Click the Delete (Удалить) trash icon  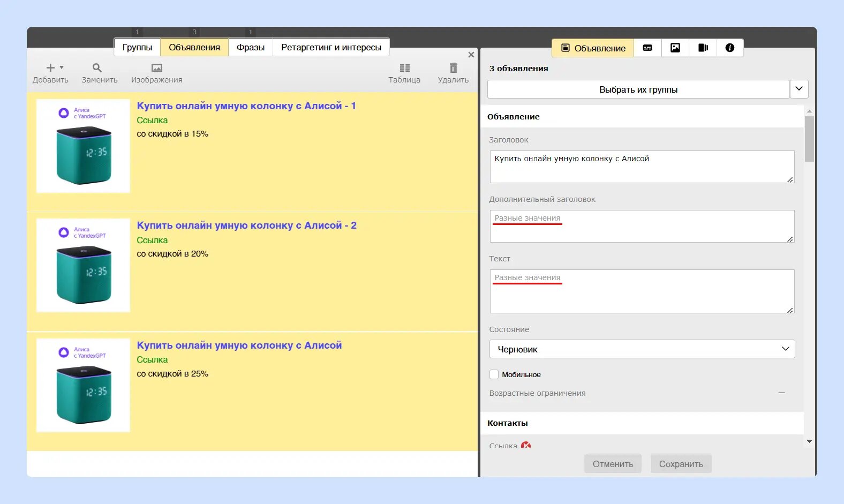point(454,68)
